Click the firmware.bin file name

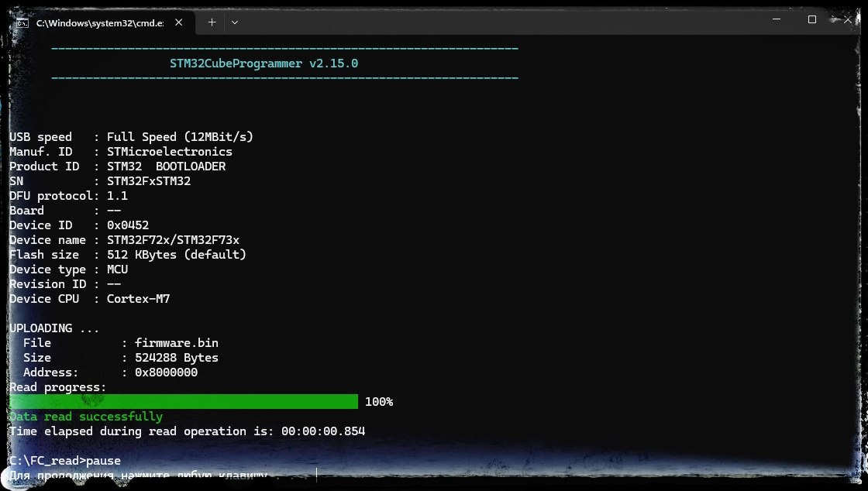pos(177,343)
